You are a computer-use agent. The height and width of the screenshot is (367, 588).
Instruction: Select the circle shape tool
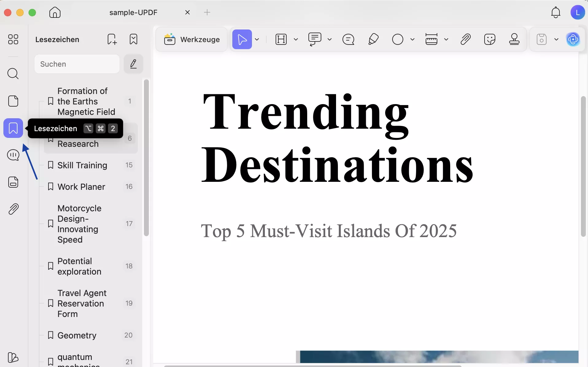tap(398, 39)
